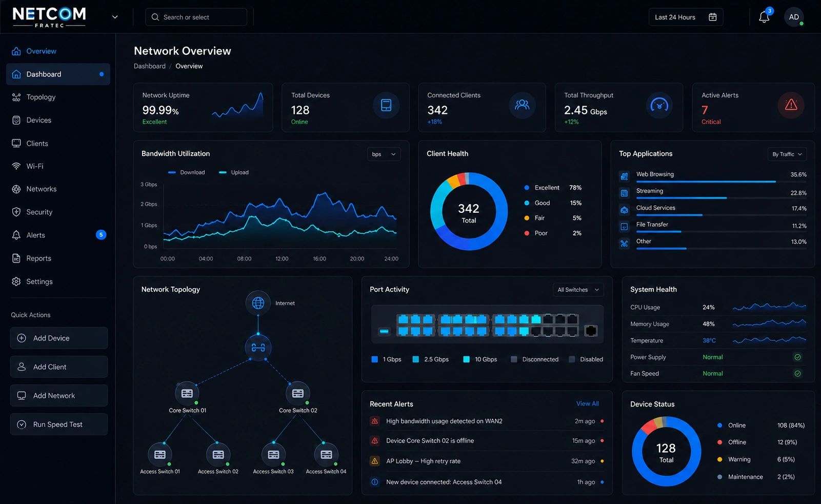
Task: Click the Internet globe node
Action: tap(258, 303)
